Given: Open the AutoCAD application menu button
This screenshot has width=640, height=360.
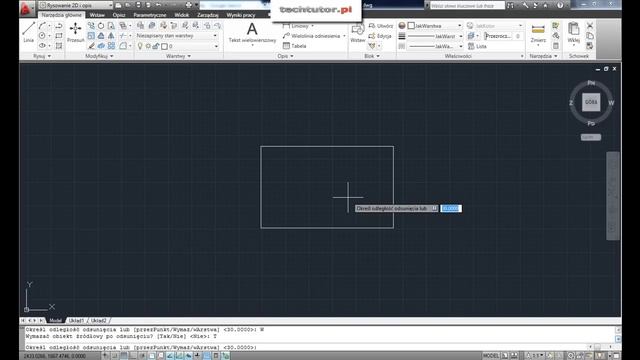Looking at the screenshot, I should point(26,8).
